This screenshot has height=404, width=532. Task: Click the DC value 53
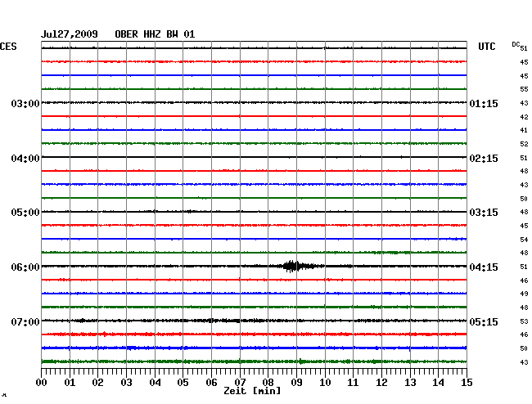click(x=524, y=321)
